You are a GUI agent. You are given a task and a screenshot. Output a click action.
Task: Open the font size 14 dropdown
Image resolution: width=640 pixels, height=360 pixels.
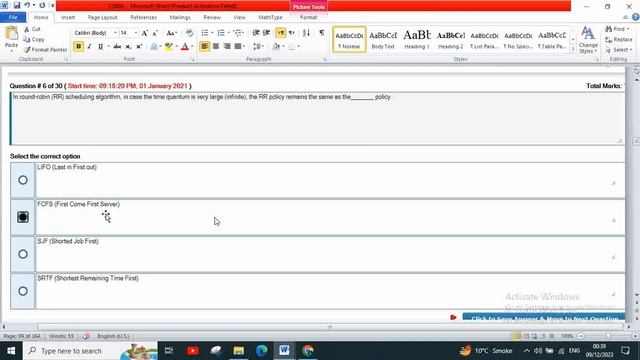pos(136,33)
